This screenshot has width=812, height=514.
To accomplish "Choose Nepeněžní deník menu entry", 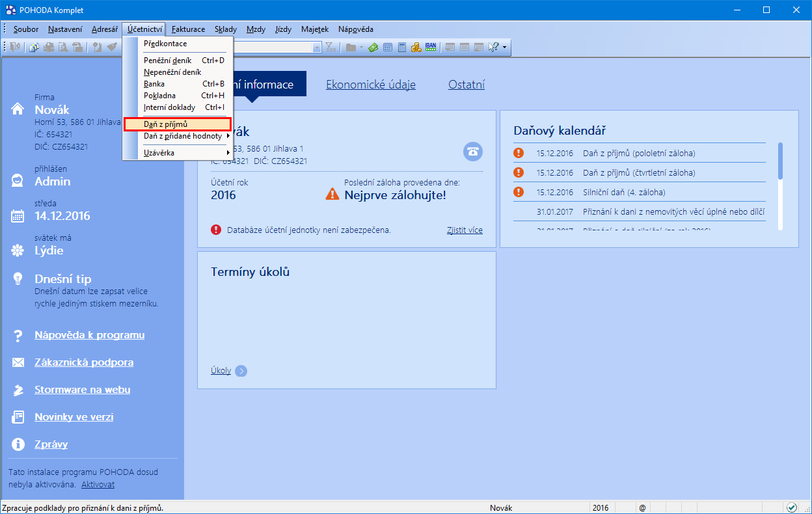I will (x=178, y=72).
